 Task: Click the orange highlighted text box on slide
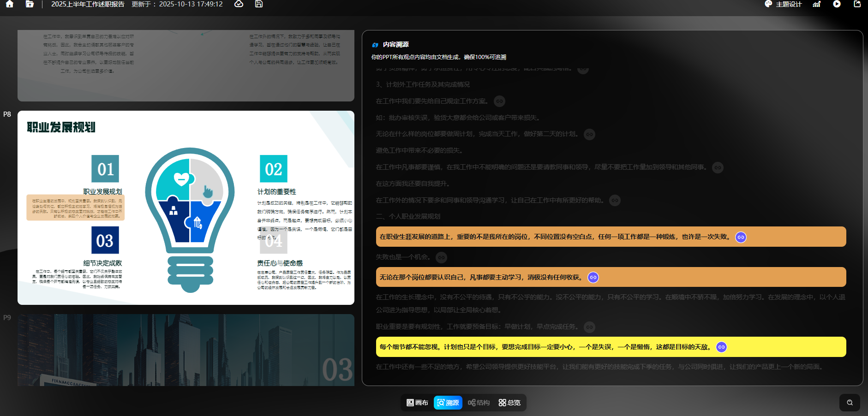76,208
